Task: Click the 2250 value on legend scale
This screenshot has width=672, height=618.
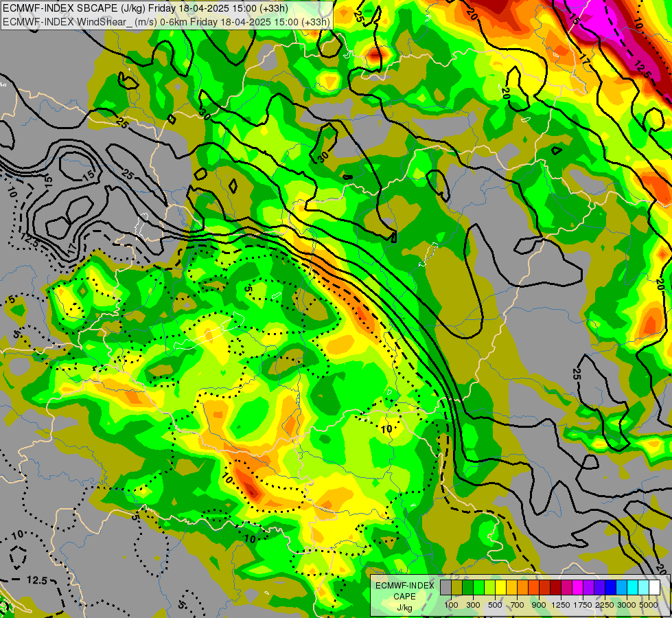Action: pos(605,605)
